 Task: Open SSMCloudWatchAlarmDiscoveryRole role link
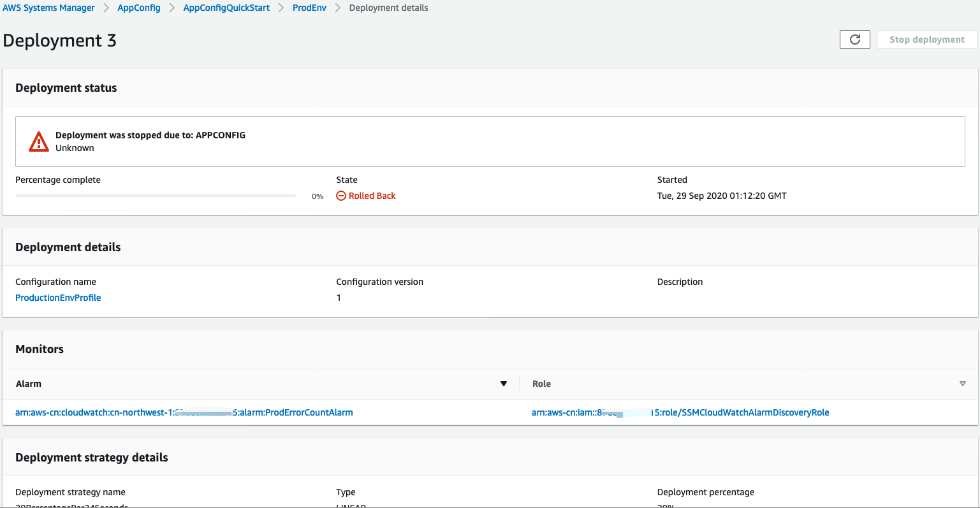(680, 412)
